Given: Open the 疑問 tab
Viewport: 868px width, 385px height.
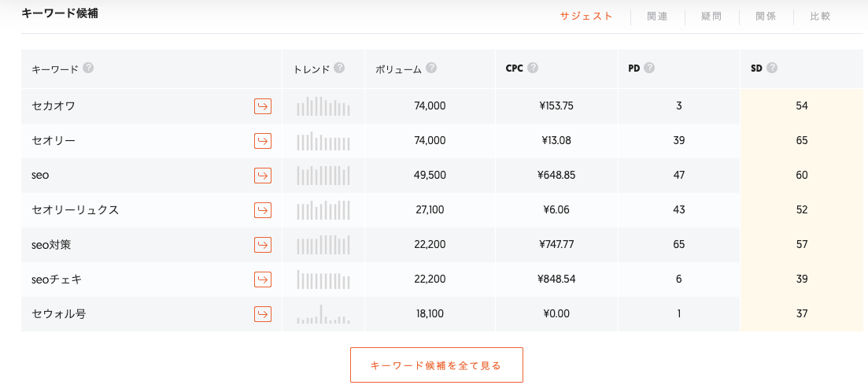Looking at the screenshot, I should 711,17.
